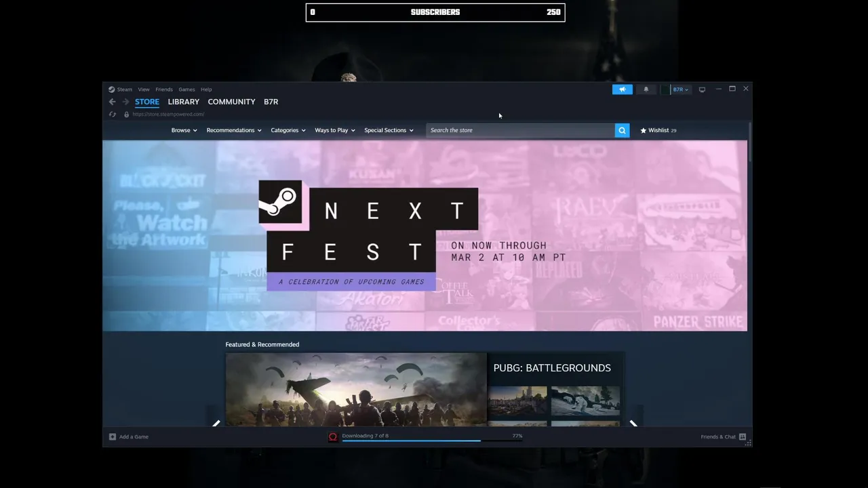868x488 pixels.
Task: View the second PUBG screenshot thumbnail
Action: (585, 401)
